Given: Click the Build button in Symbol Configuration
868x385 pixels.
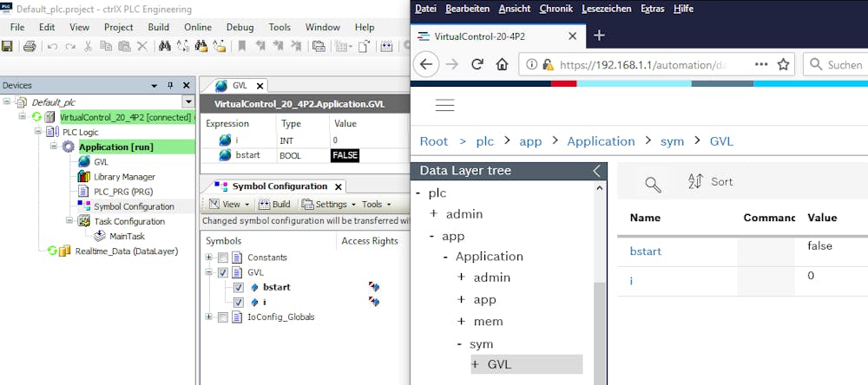Looking at the screenshot, I should tap(276, 205).
